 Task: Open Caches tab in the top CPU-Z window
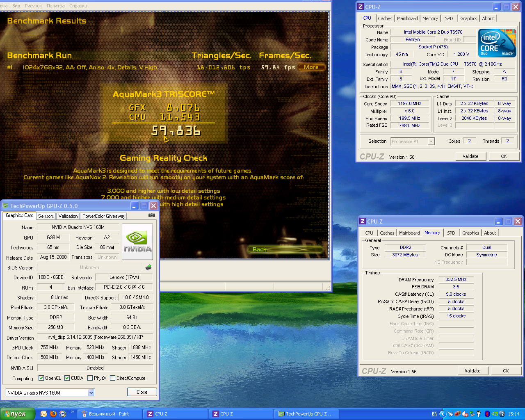385,18
